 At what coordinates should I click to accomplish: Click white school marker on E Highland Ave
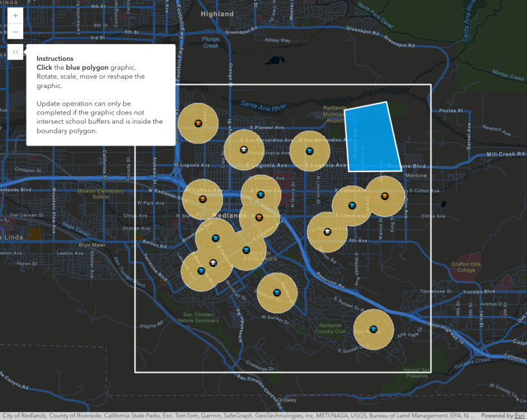(x=327, y=232)
